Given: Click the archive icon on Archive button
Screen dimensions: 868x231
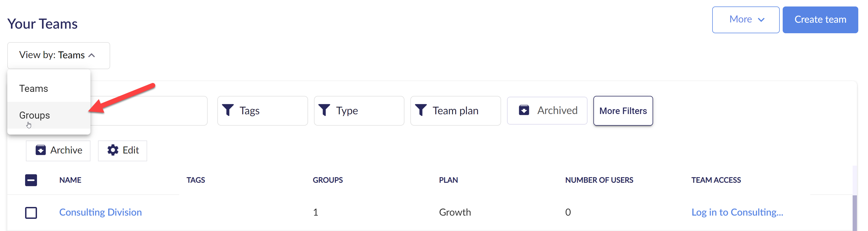Looking at the screenshot, I should [x=40, y=150].
